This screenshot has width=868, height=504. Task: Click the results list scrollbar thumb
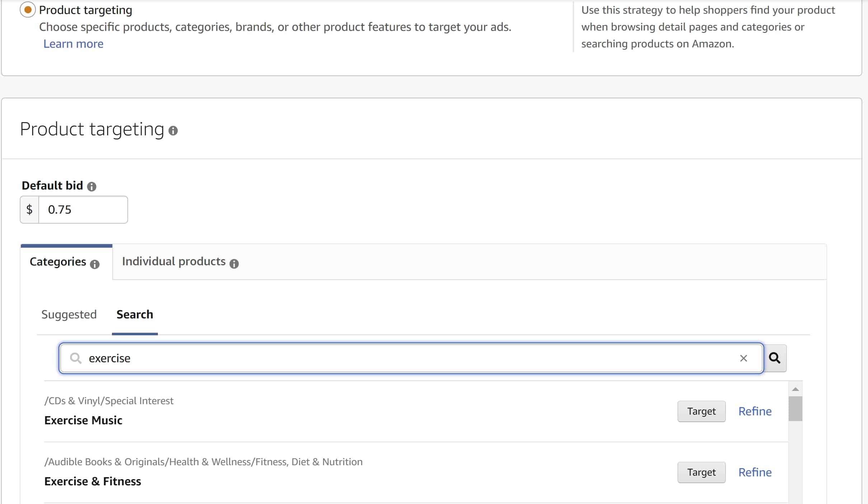[x=795, y=409]
